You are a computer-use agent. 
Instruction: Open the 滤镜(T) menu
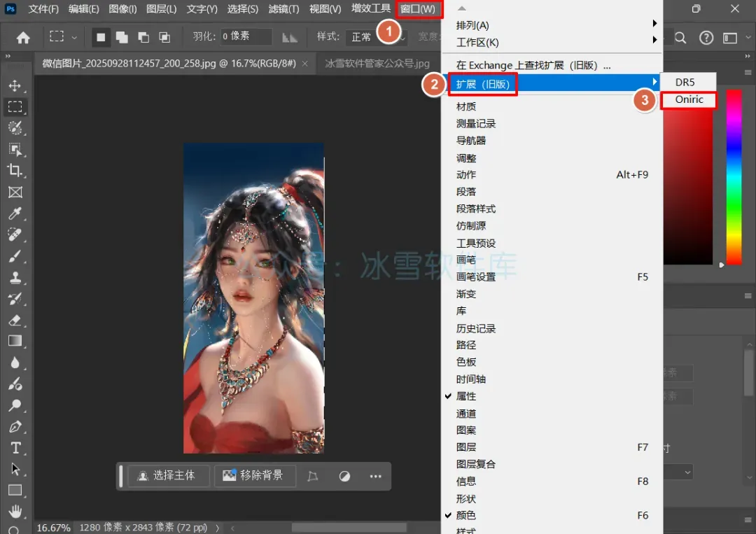tap(283, 9)
